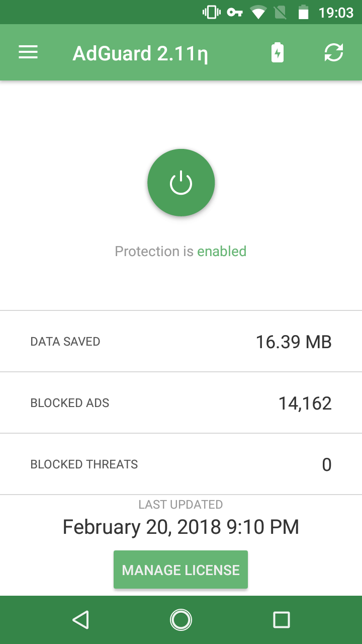Tap the 16.39 MB data saved value
The height and width of the screenshot is (644, 362).
pyautogui.click(x=294, y=342)
